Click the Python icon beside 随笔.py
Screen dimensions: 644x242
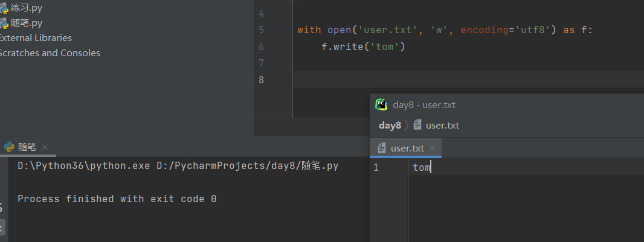click(4, 24)
